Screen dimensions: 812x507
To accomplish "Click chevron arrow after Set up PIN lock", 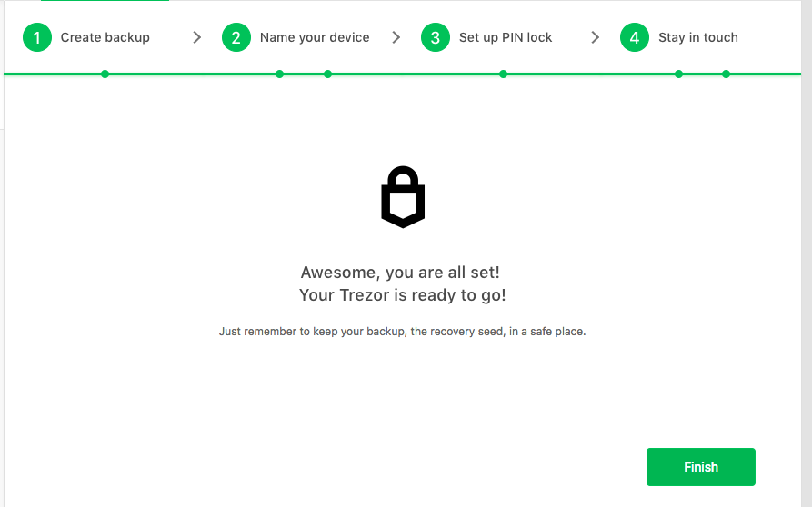I will tap(595, 37).
